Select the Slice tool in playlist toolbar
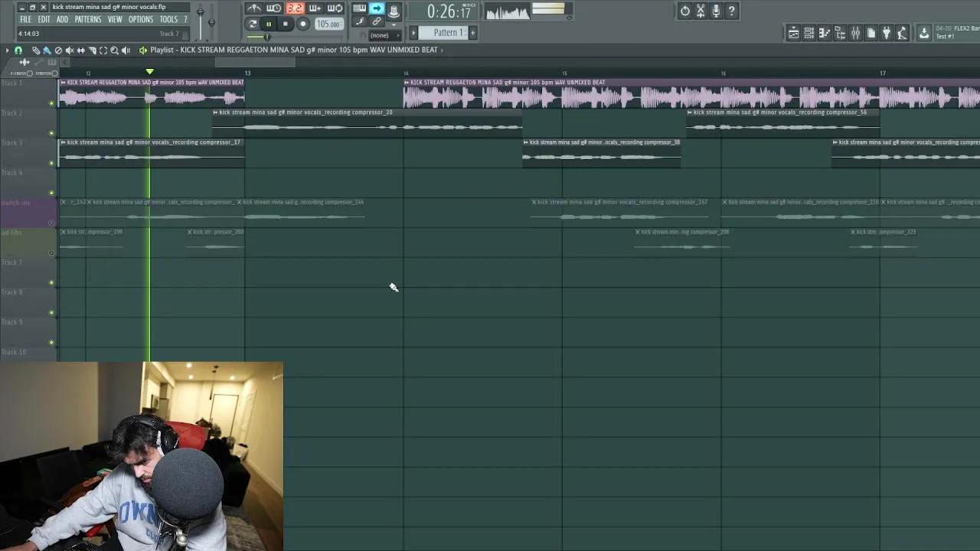The width and height of the screenshot is (980, 551). point(92,50)
